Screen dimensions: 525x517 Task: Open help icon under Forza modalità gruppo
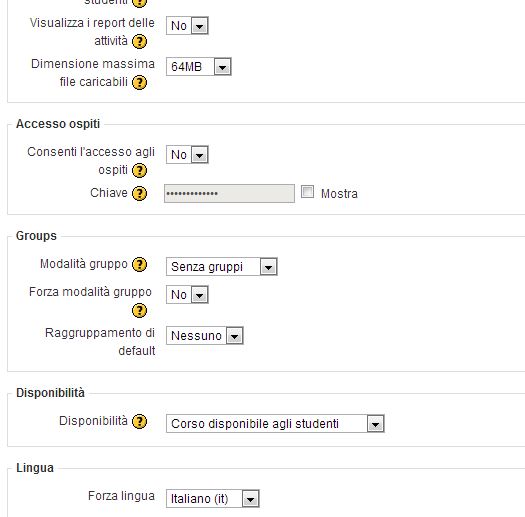coord(139,310)
